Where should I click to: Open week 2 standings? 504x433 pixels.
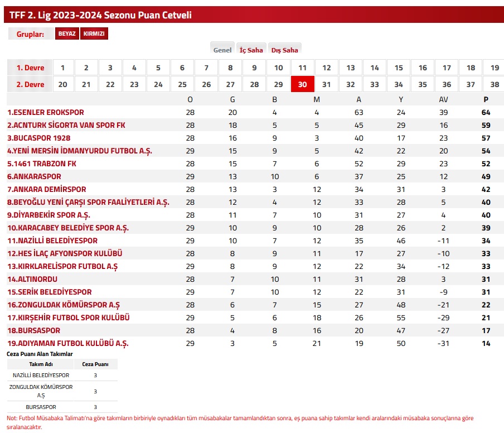[86, 68]
